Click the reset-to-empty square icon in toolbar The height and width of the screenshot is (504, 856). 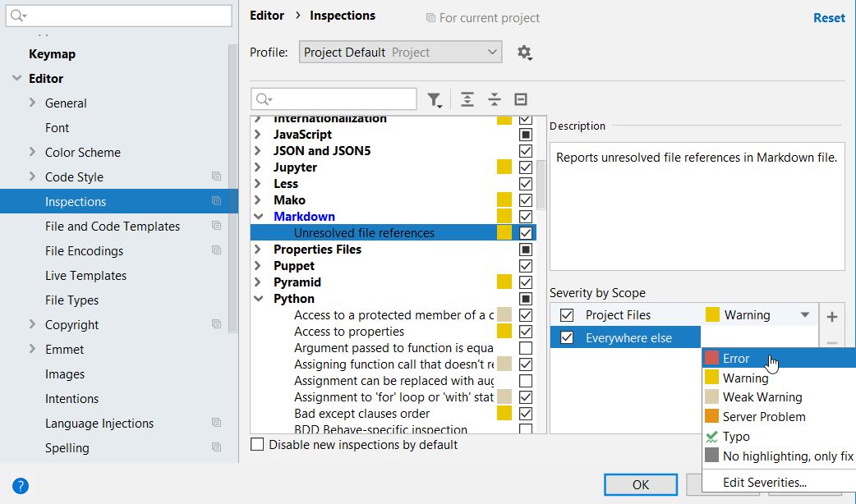point(521,99)
